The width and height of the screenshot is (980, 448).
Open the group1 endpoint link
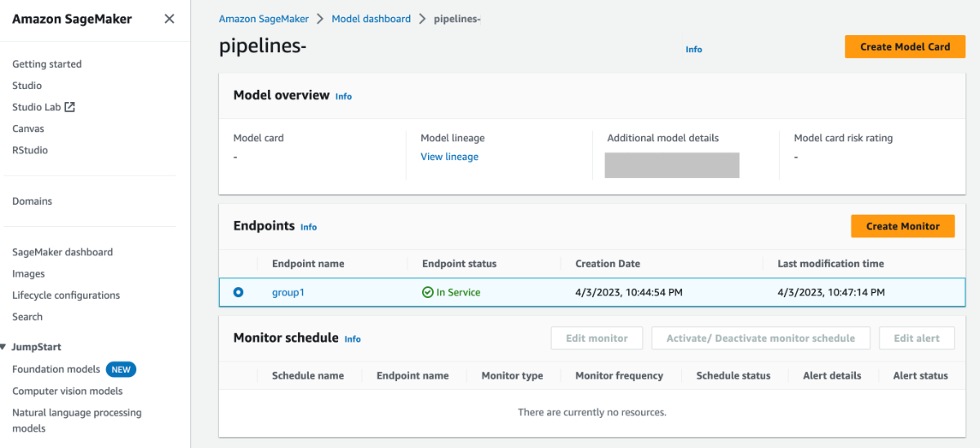point(287,292)
